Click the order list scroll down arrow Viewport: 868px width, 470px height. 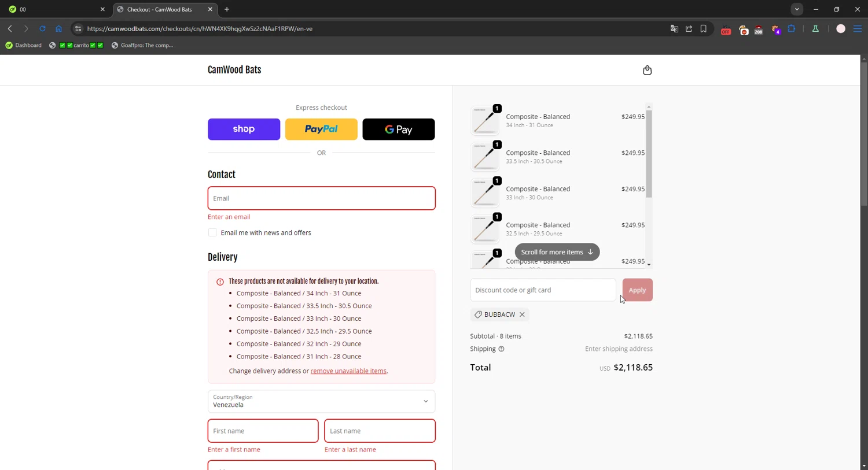click(x=649, y=265)
